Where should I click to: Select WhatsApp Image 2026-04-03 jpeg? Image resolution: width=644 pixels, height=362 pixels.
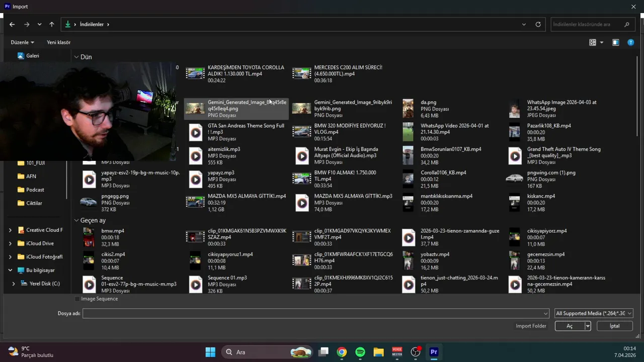point(552,109)
